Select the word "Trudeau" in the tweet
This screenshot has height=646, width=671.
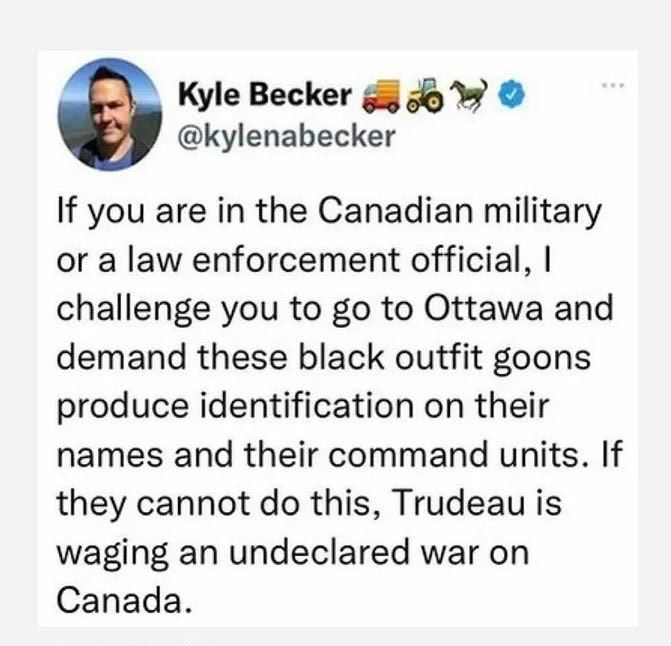click(x=457, y=502)
